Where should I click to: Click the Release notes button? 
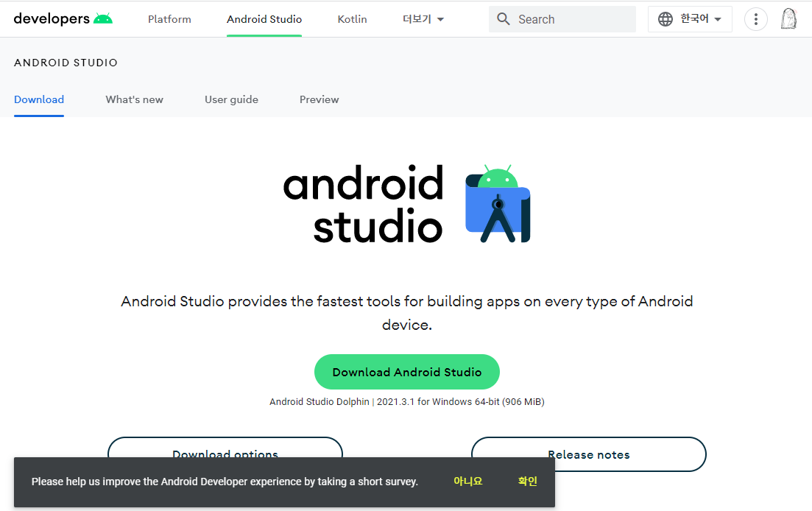tap(588, 454)
